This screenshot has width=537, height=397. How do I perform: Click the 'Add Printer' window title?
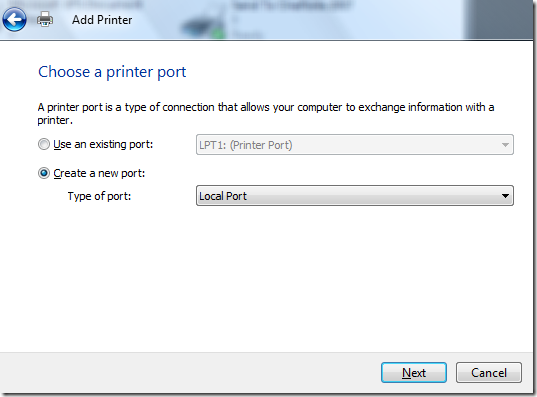pos(102,20)
